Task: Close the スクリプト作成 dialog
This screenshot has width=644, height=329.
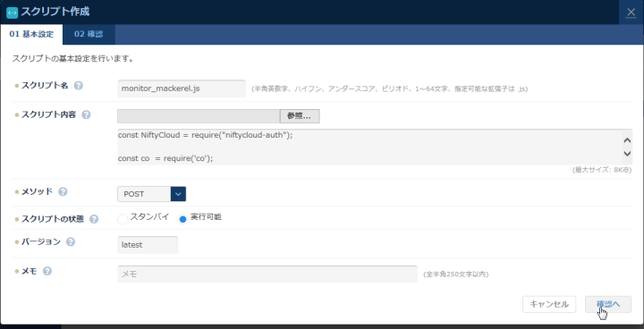Action: pyautogui.click(x=631, y=13)
